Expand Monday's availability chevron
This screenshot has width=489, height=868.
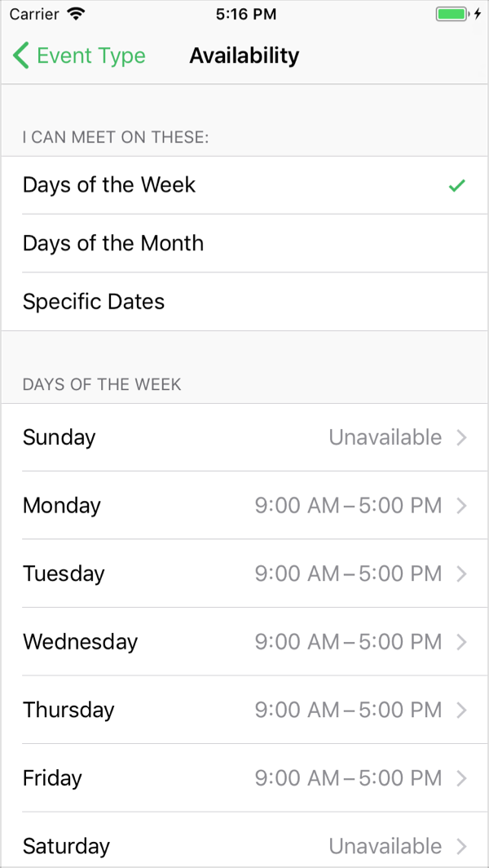pos(462,506)
